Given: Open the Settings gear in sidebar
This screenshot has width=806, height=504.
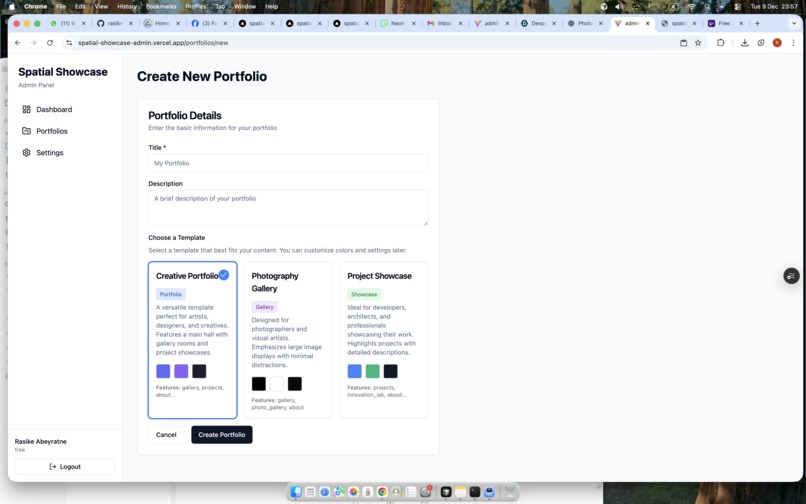Looking at the screenshot, I should pyautogui.click(x=26, y=152).
